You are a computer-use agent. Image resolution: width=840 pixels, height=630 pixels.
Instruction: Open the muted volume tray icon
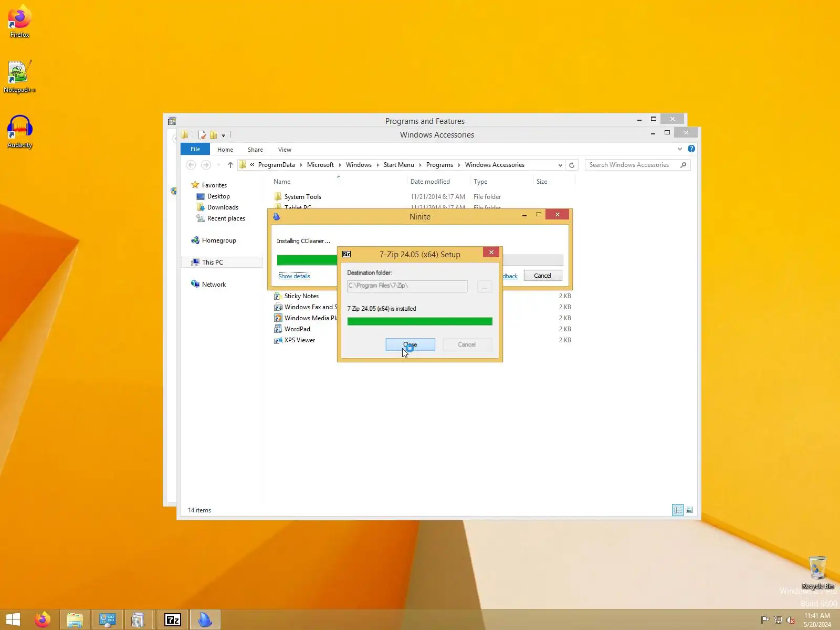tap(791, 620)
